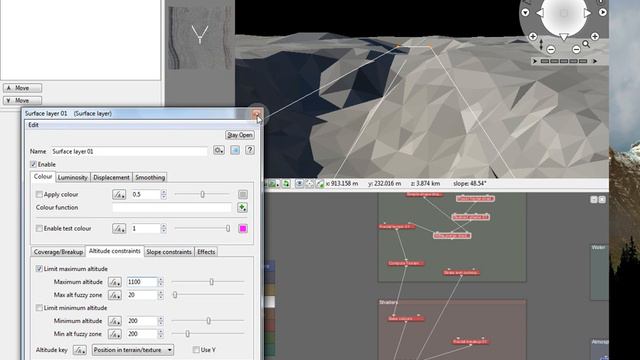Click the navigation compass bottom arrow
640x360 pixels.
(x=564, y=37)
